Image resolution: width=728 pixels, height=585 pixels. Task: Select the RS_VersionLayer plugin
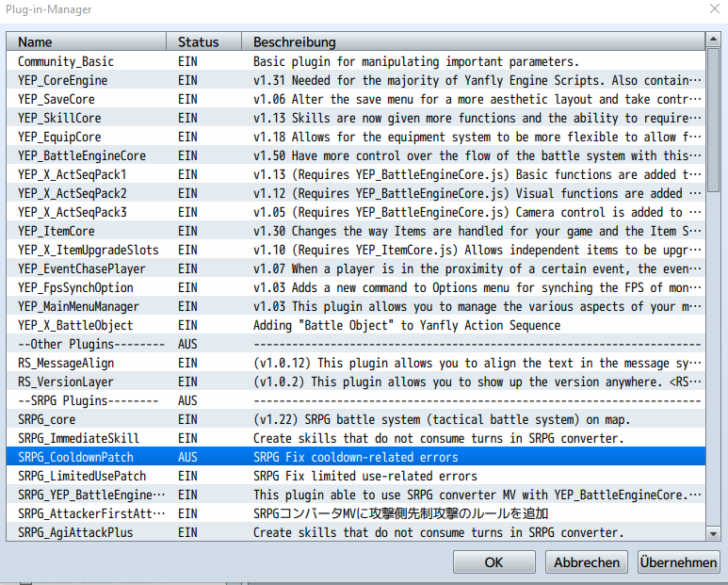point(356,382)
